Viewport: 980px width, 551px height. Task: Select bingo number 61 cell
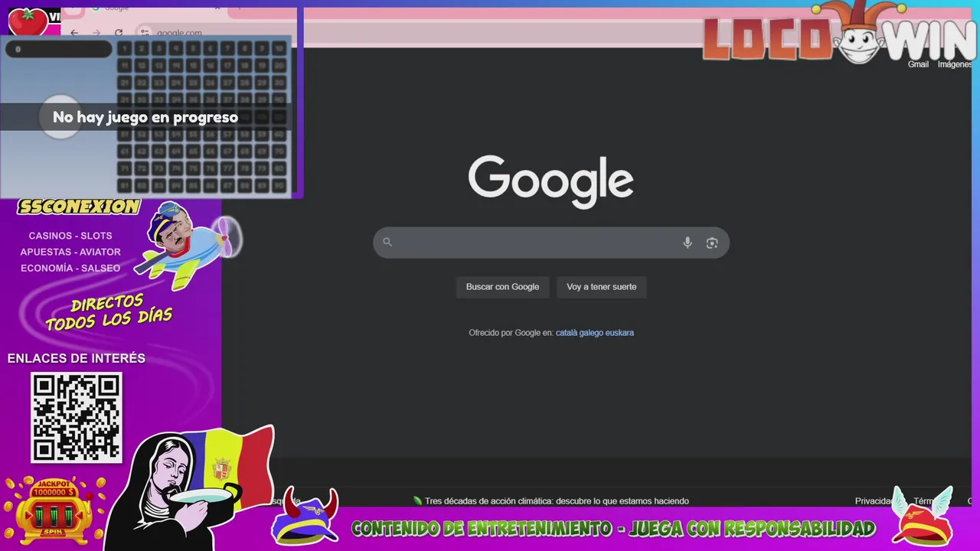(x=125, y=152)
